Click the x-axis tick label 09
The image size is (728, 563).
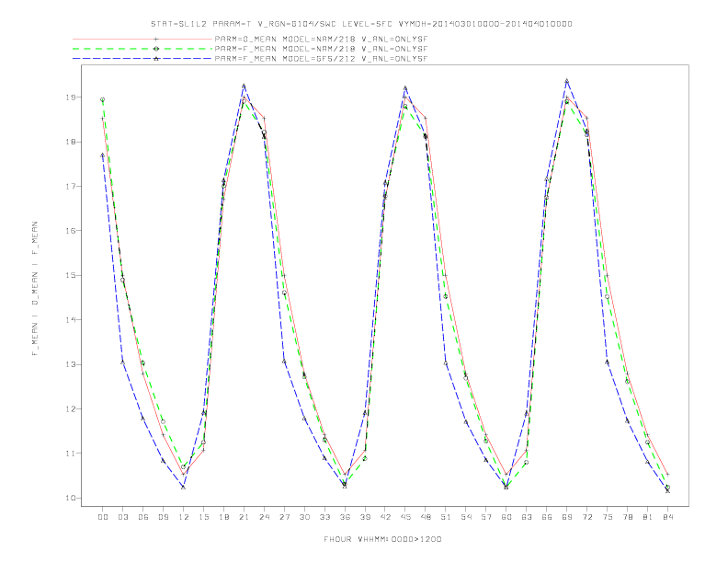[163, 517]
